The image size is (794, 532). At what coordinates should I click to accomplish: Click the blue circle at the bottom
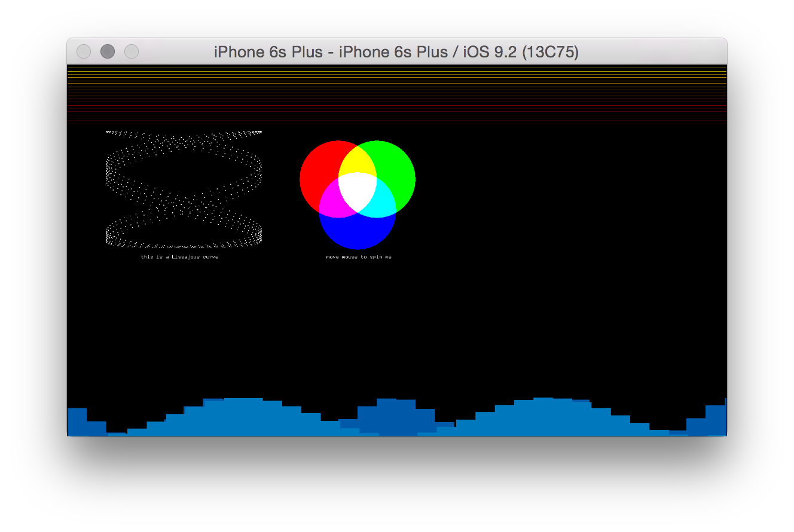click(x=357, y=233)
